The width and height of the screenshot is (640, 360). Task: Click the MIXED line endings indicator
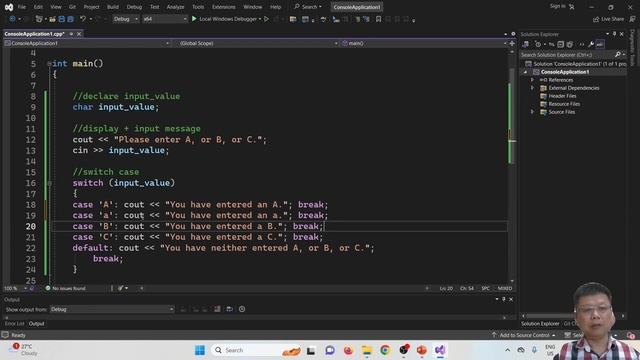point(504,288)
